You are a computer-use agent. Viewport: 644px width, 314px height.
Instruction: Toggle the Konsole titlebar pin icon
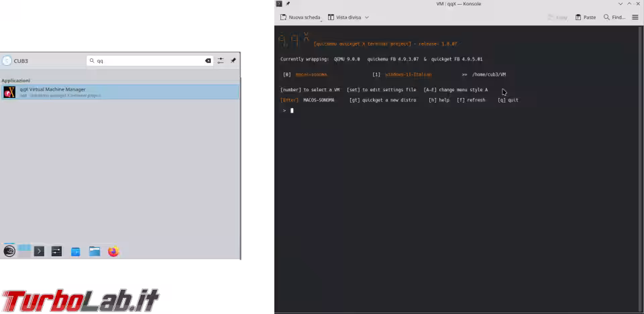[288, 4]
